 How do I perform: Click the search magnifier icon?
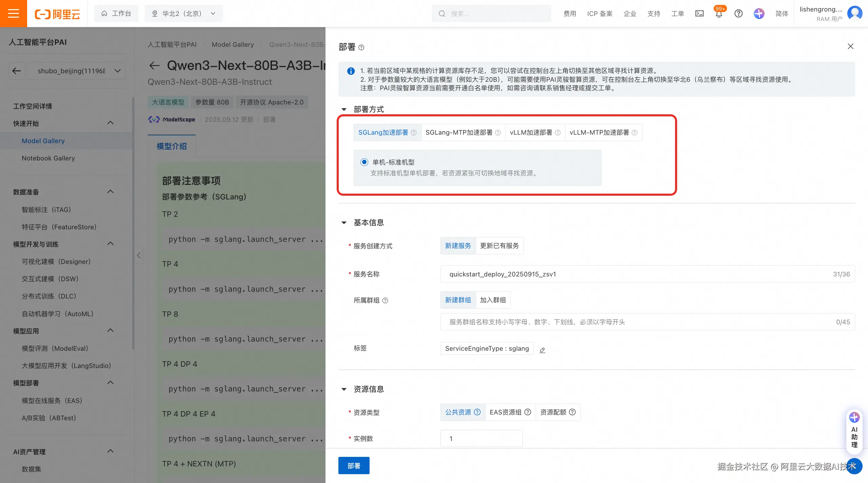[x=442, y=14]
